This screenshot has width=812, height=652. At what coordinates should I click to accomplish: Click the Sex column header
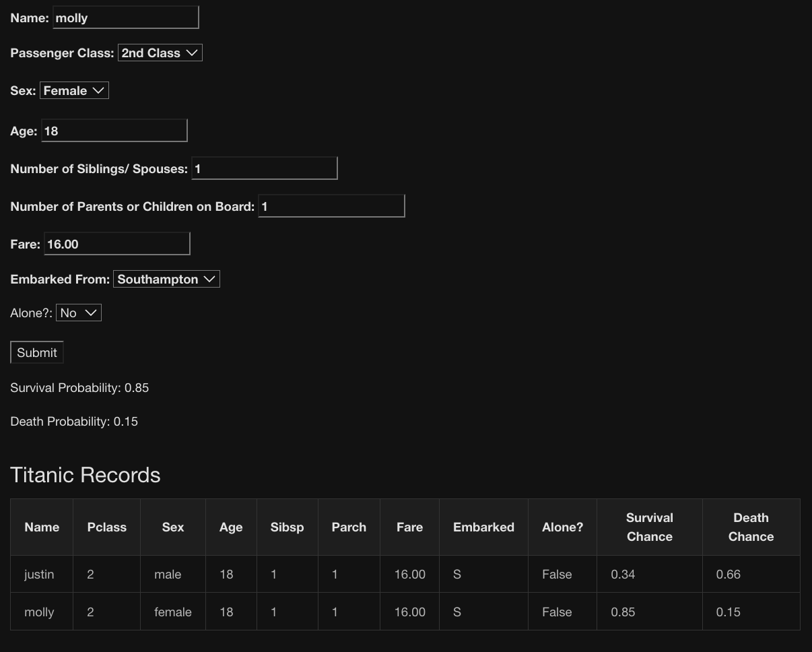click(173, 527)
